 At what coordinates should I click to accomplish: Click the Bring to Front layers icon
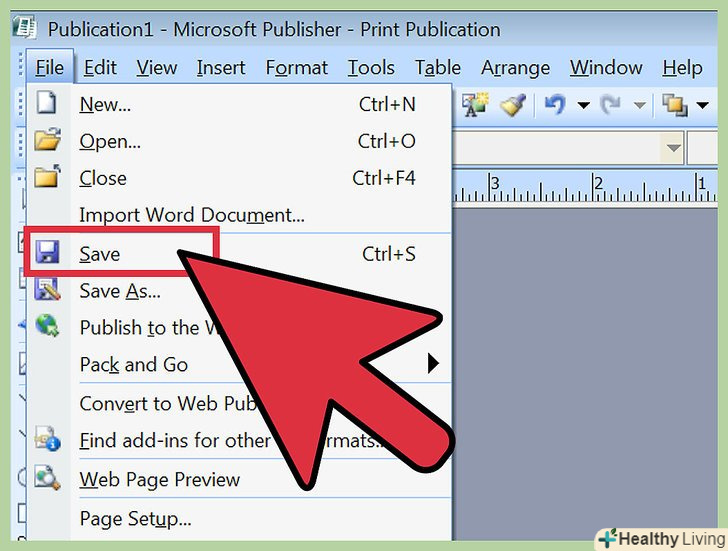675,105
